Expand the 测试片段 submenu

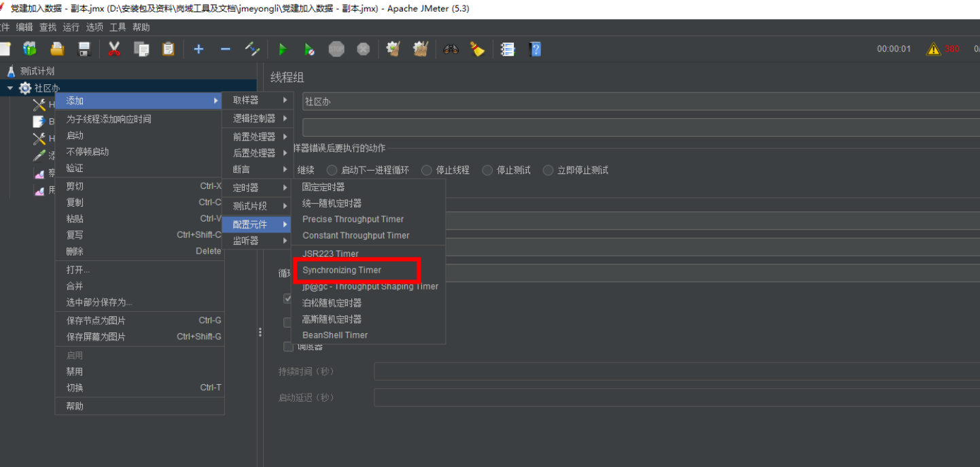tap(258, 206)
